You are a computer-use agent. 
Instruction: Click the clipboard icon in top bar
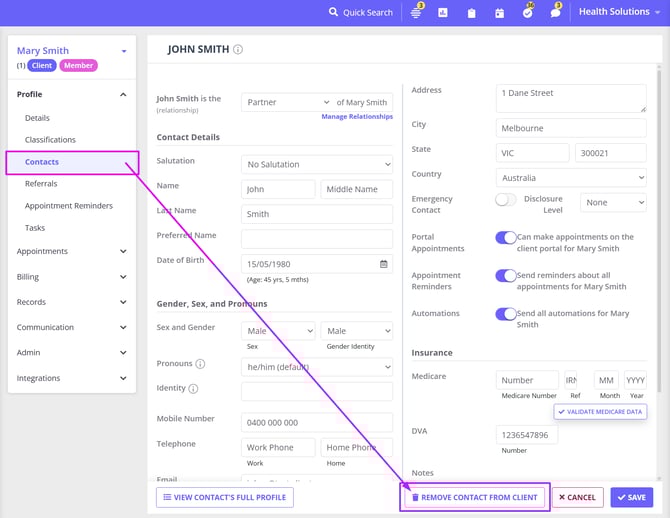[471, 13]
